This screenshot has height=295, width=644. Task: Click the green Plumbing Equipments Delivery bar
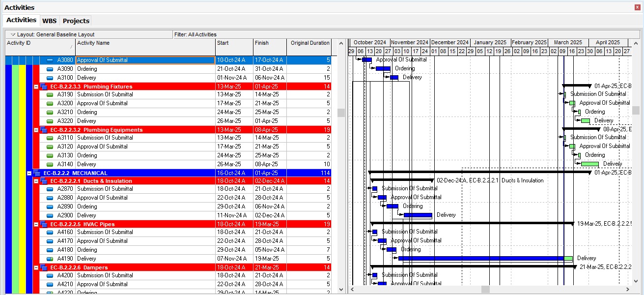tap(589, 164)
